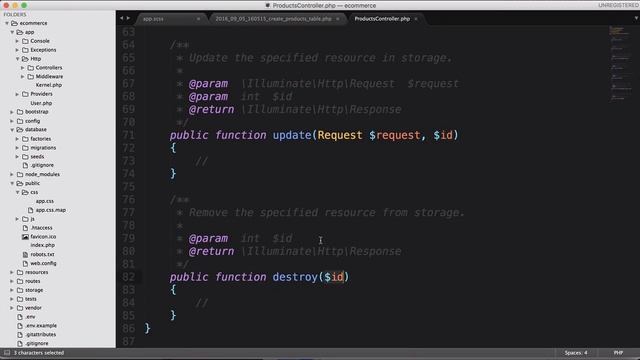Click the robots.txt file icon

tap(25, 254)
